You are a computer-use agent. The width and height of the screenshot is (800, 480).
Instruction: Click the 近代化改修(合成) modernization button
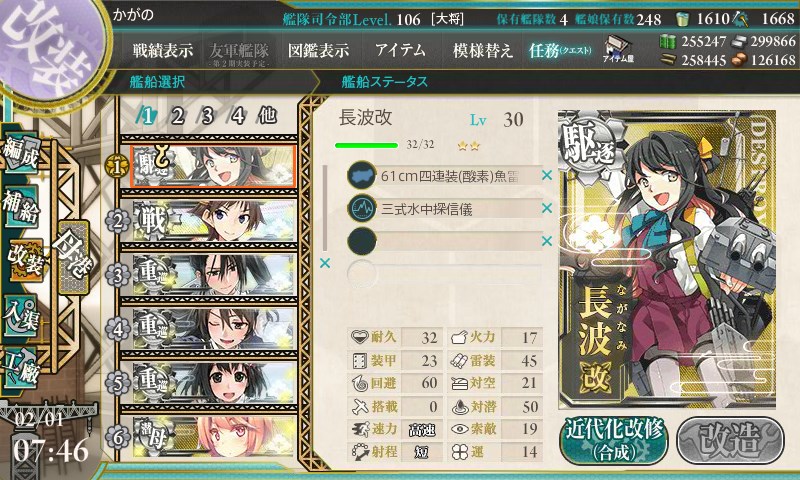[614, 441]
